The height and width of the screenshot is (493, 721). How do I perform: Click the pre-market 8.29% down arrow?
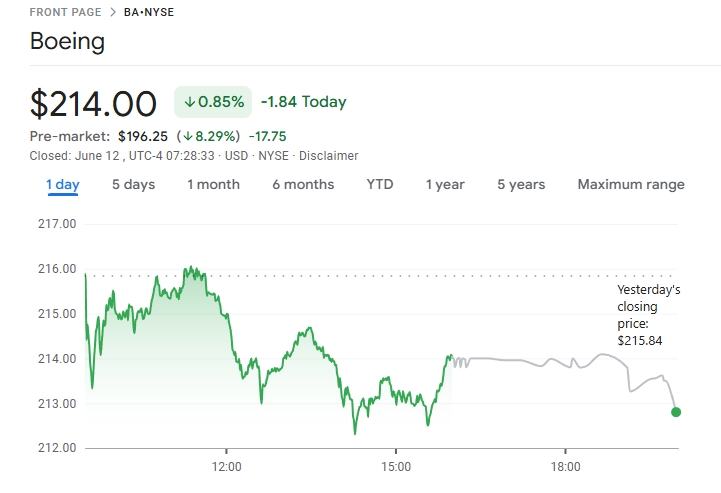[187, 135]
